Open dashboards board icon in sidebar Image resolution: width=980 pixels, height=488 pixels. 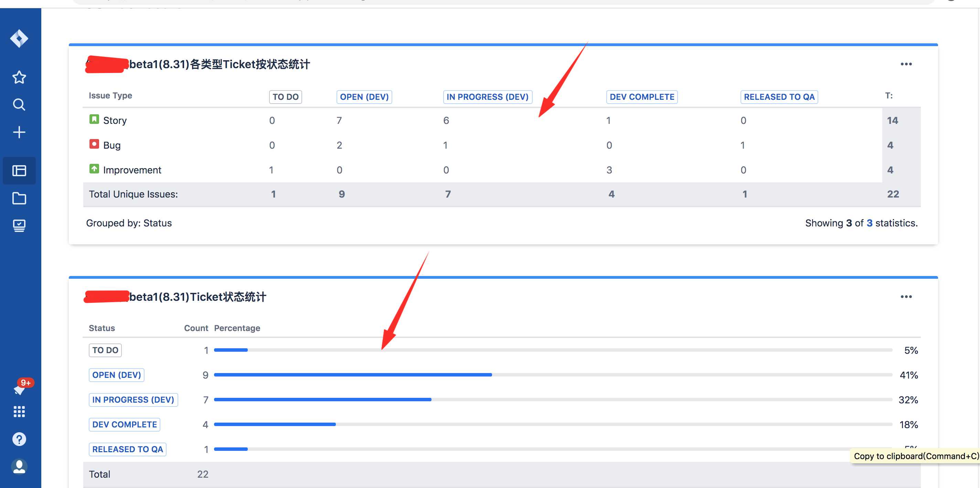[19, 170]
